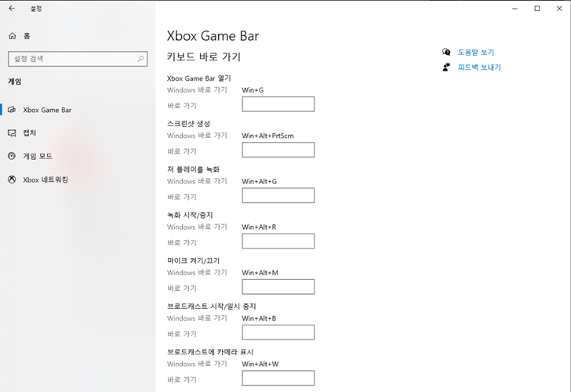Open Xbox 네트워킹 section
571x392 pixels.
pos(45,180)
